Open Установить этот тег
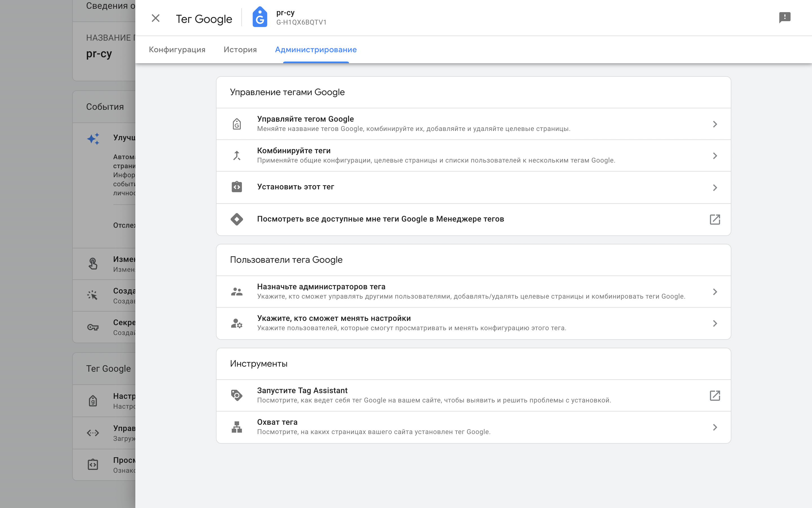Image resolution: width=812 pixels, height=508 pixels. click(473, 187)
